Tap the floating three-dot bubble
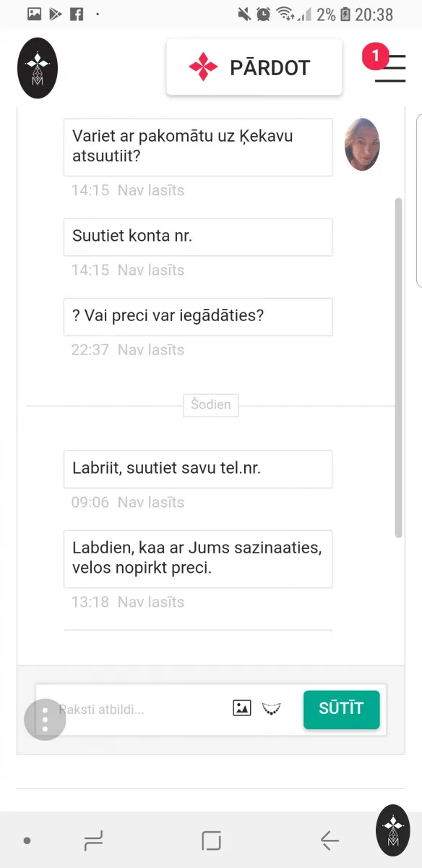The height and width of the screenshot is (868, 422). tap(45, 719)
